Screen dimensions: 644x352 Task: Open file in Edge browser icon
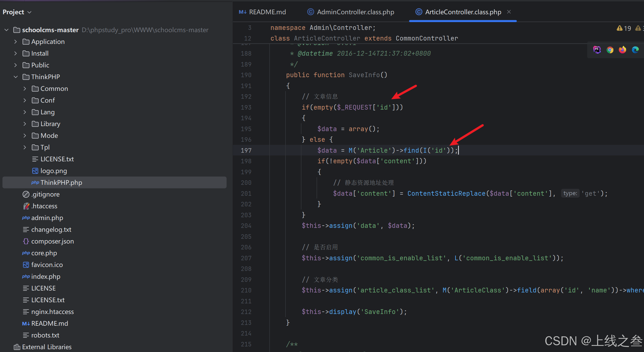pyautogui.click(x=635, y=50)
